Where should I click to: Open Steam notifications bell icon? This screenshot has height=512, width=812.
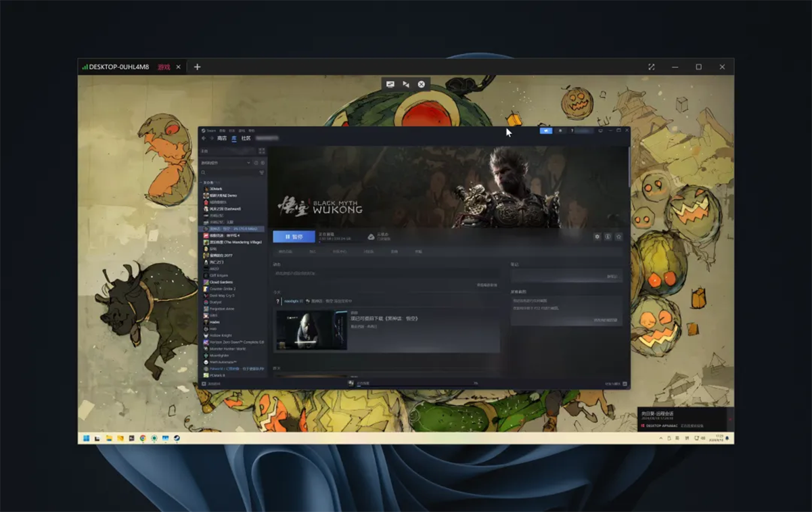[560, 131]
